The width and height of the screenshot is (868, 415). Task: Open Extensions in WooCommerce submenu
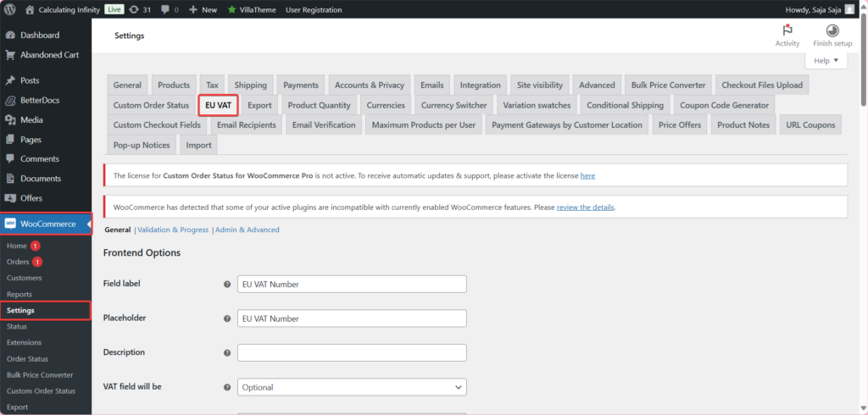tap(24, 342)
